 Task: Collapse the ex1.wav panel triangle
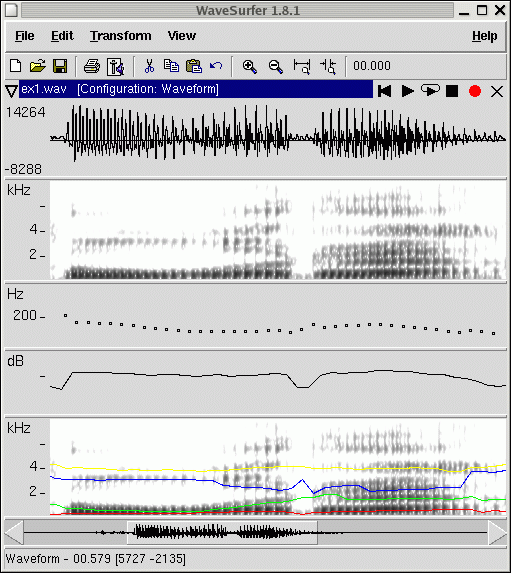click(11, 91)
